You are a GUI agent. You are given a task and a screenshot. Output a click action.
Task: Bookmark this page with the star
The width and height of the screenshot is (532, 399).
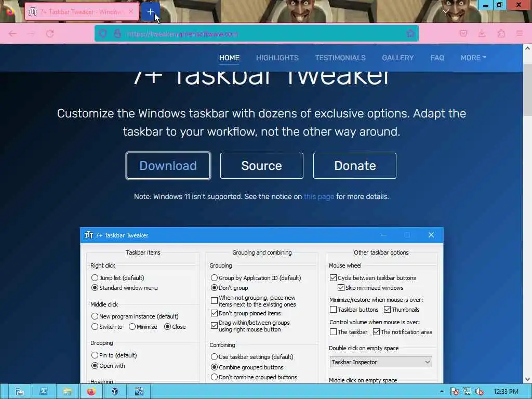click(x=410, y=33)
